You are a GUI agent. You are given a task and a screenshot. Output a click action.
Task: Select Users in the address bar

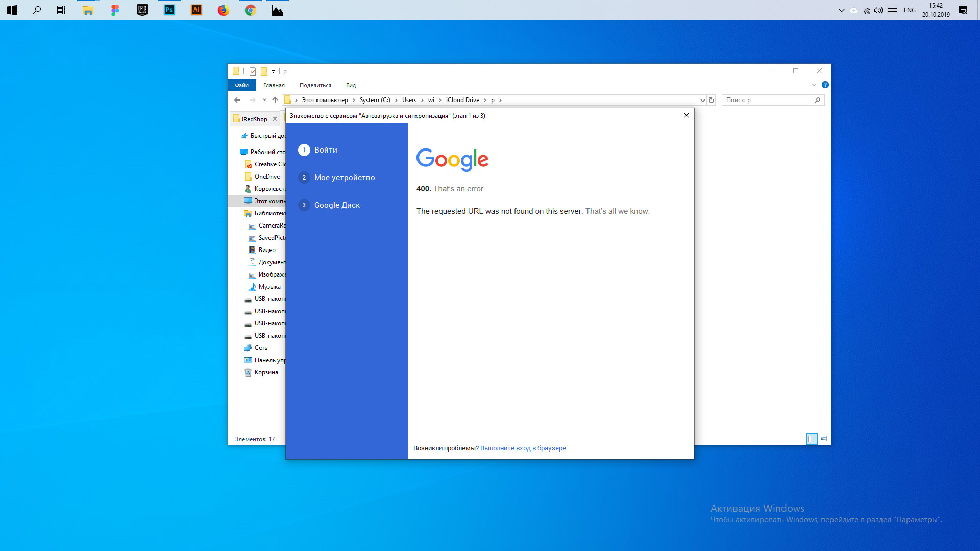[x=409, y=100]
